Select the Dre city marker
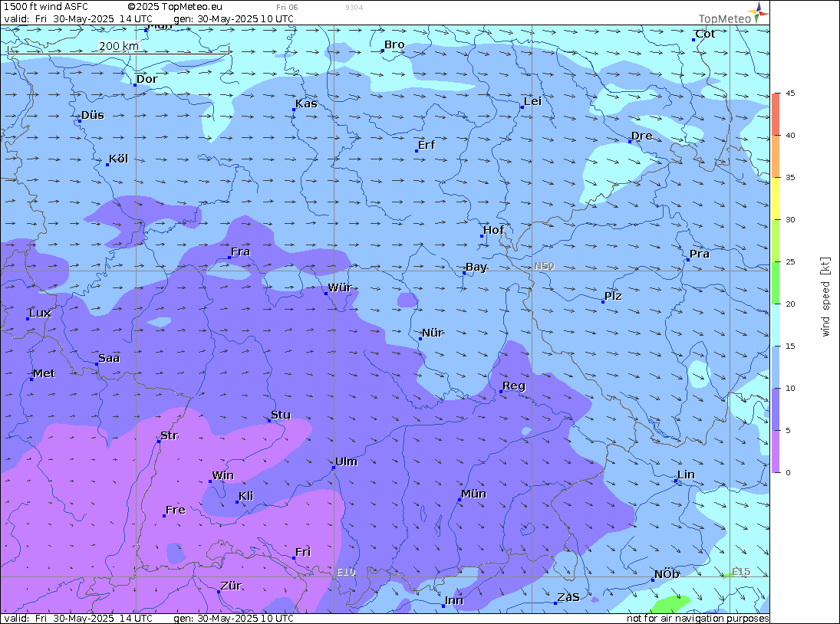Screen dimensions: 840x624 [630, 142]
